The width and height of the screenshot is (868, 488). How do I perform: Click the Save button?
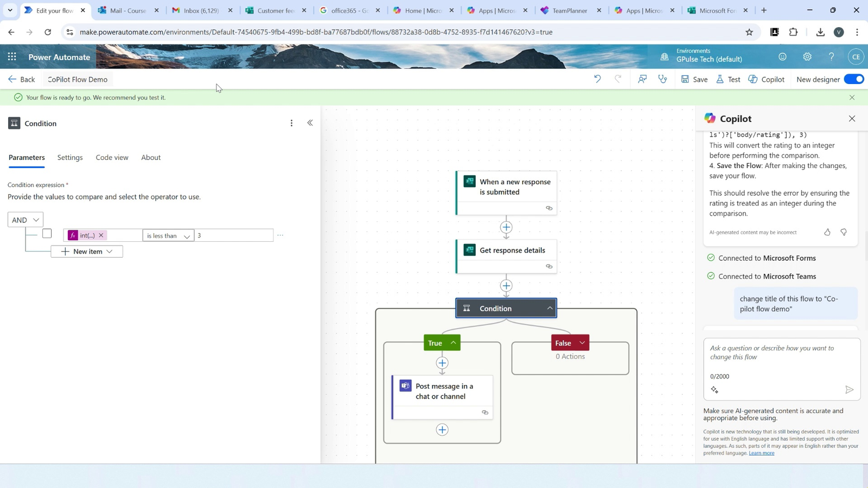point(694,79)
